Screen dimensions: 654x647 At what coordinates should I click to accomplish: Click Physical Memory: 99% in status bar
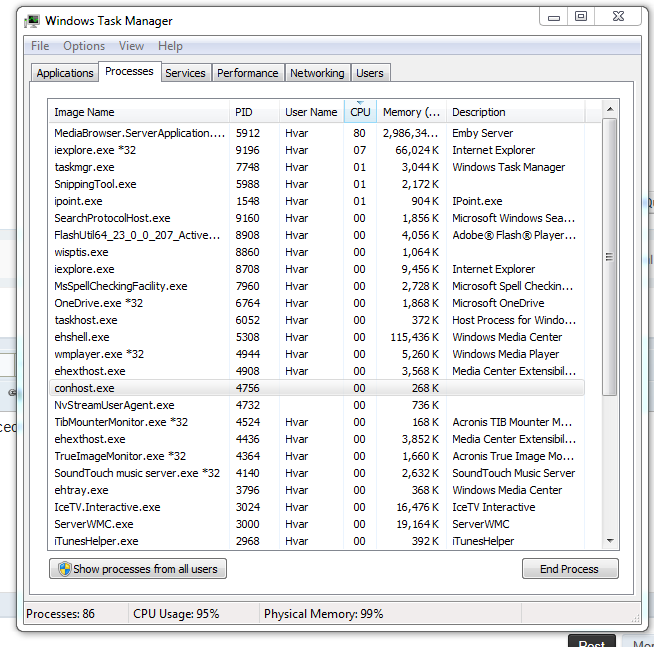coord(324,614)
